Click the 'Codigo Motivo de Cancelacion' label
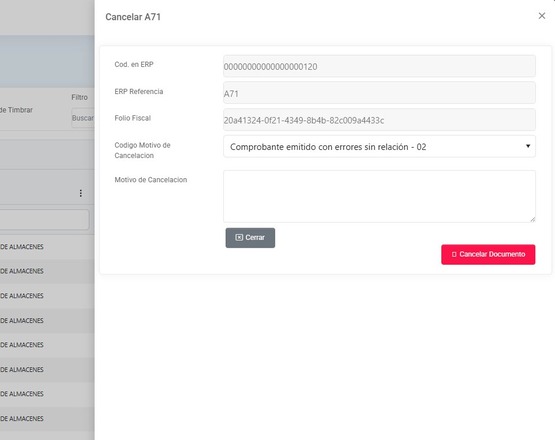The height and width of the screenshot is (440, 555). coord(142,150)
